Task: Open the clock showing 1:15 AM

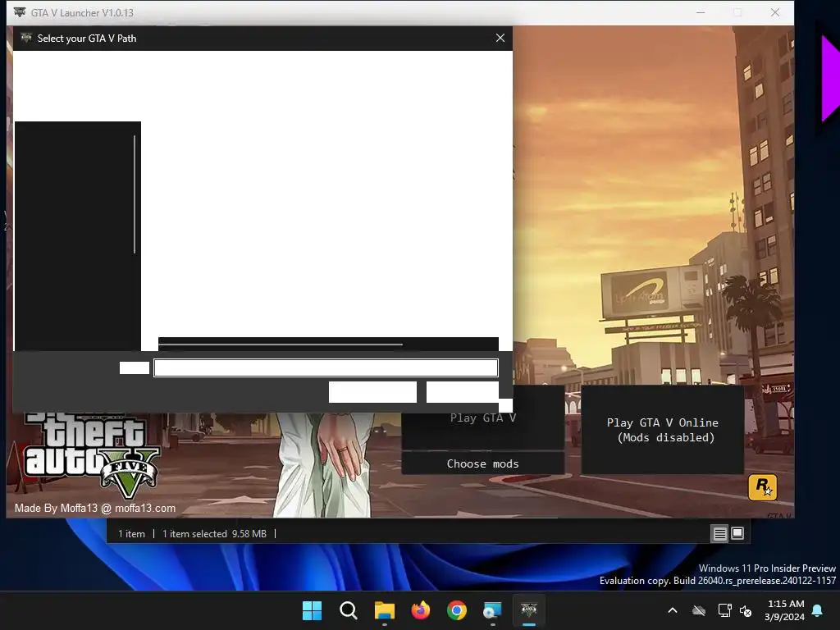Action: (x=785, y=610)
